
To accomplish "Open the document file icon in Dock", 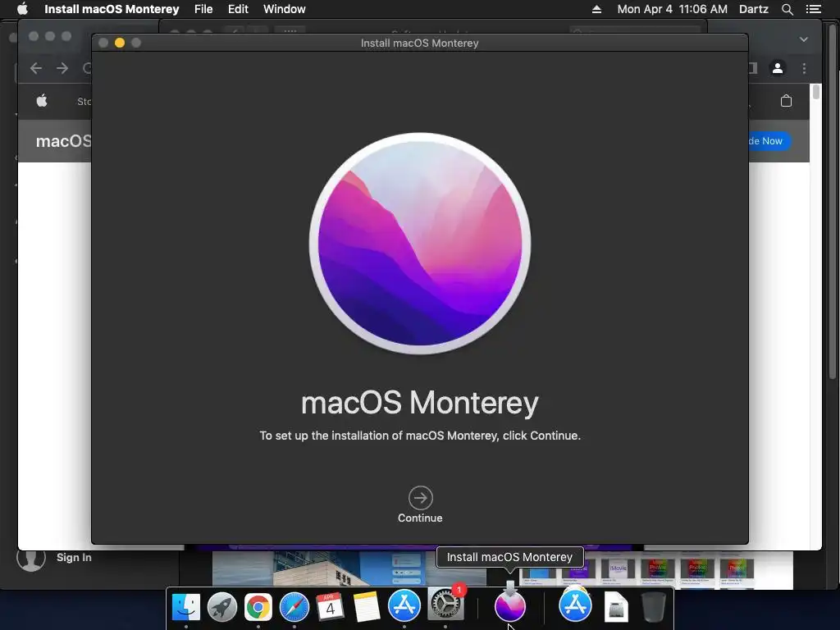I will pyautogui.click(x=616, y=606).
